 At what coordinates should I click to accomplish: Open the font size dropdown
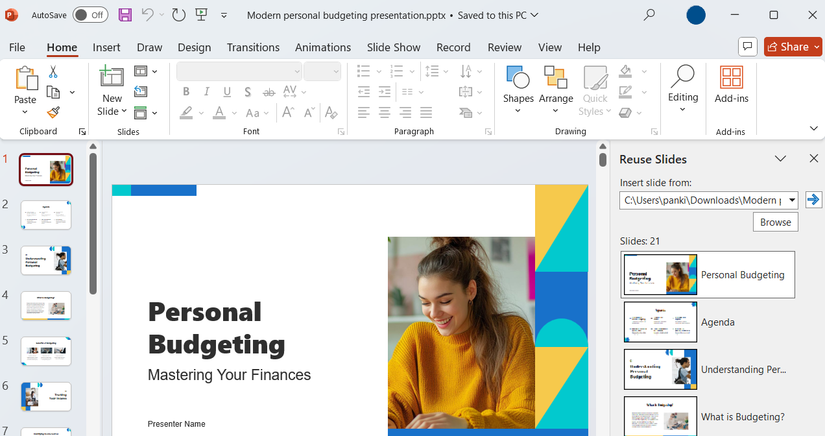(x=336, y=72)
